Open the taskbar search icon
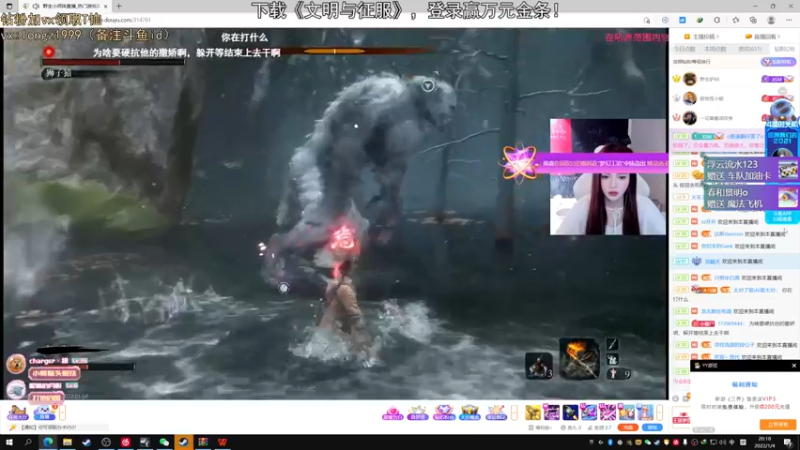Image resolution: width=800 pixels, height=450 pixels. coord(28,442)
